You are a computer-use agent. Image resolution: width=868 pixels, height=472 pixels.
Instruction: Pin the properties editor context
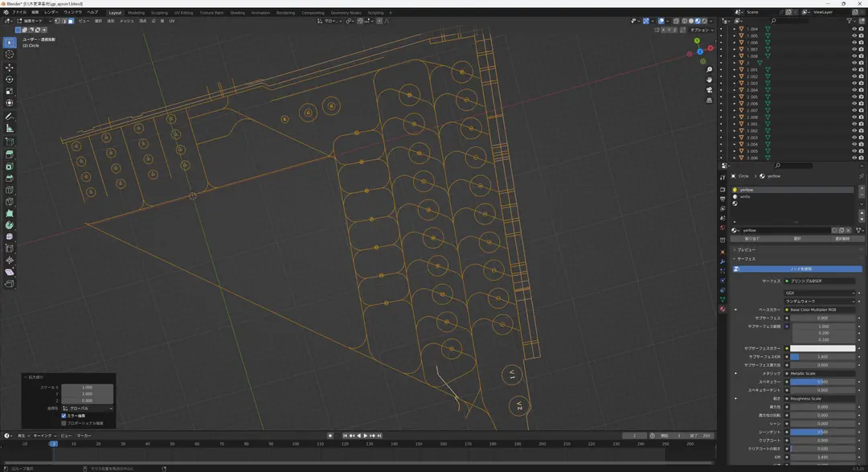[861, 176]
